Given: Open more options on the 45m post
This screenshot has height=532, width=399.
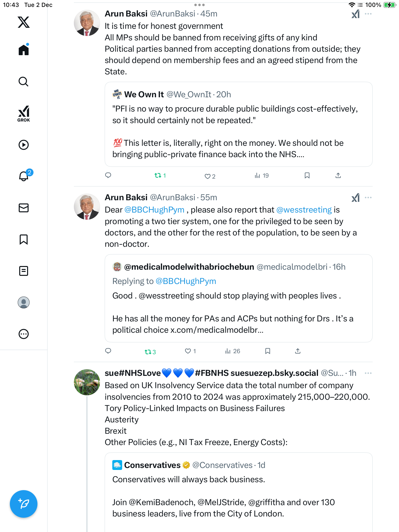Looking at the screenshot, I should [368, 14].
